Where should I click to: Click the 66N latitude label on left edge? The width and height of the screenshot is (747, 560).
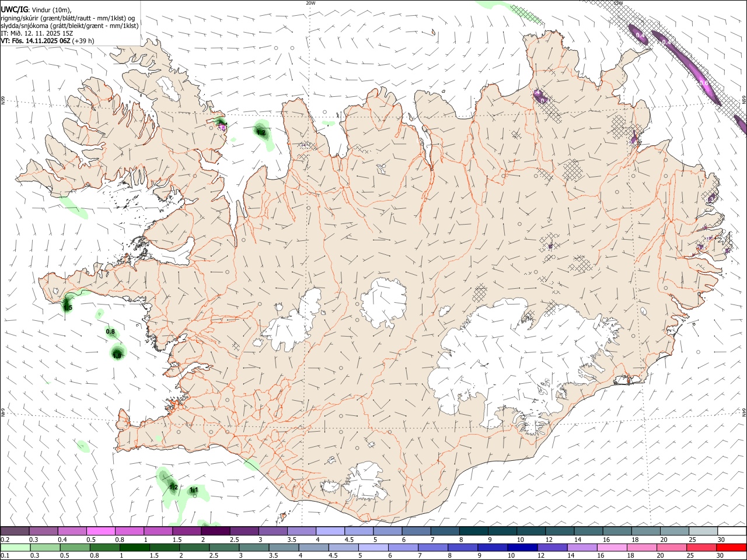point(3,101)
